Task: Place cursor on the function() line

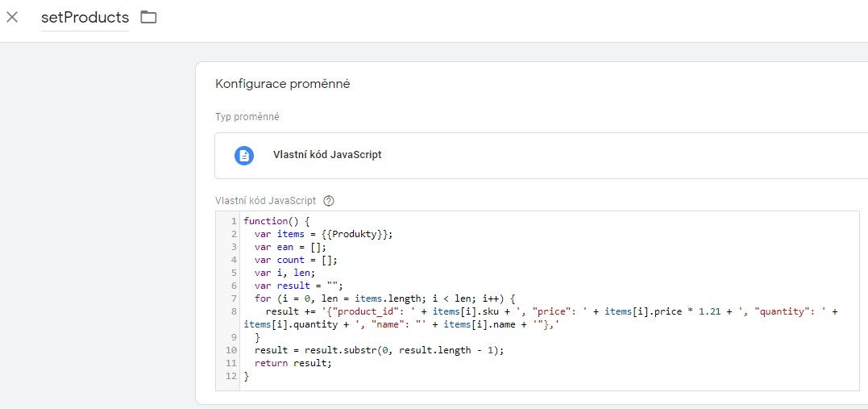Action: click(276, 221)
